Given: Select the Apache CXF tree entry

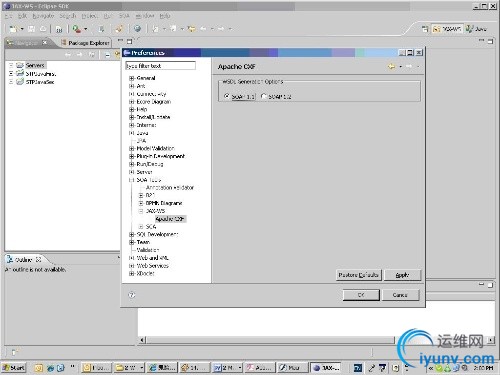Looking at the screenshot, I should tap(170, 219).
